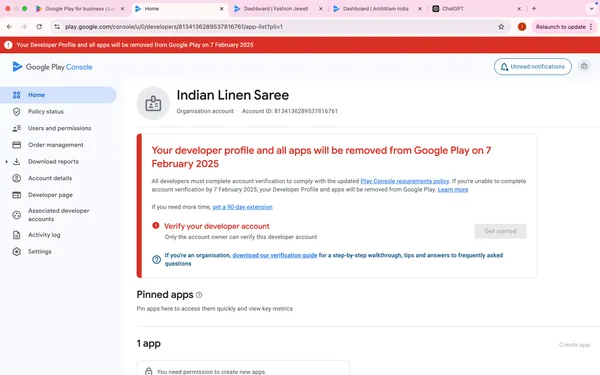Screen dimensions: 600x375
Task: Click Unread notifications button
Action: click(533, 67)
